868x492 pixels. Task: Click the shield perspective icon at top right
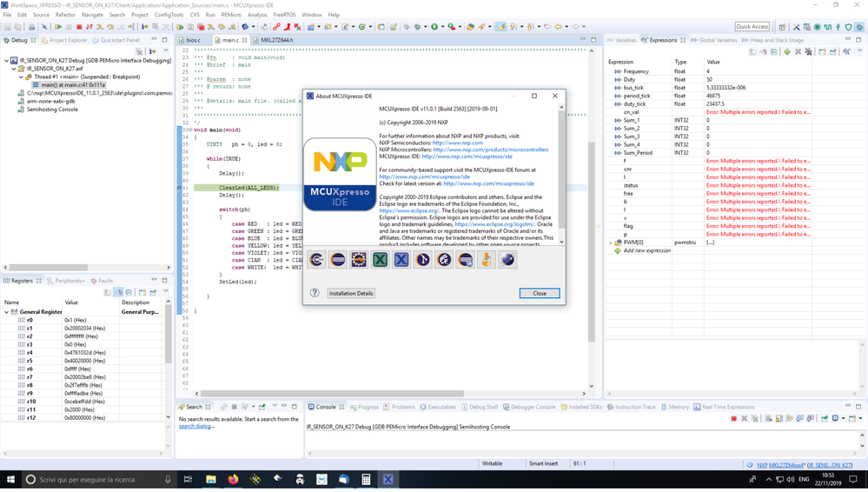pos(849,27)
